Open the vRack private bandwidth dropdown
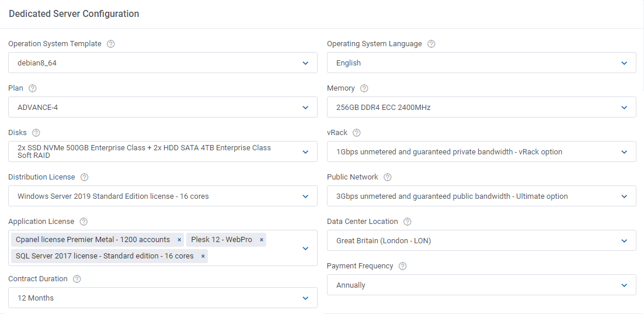 pos(481,152)
